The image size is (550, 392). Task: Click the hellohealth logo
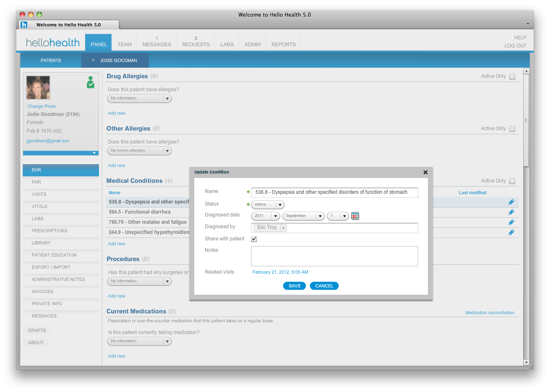(53, 42)
